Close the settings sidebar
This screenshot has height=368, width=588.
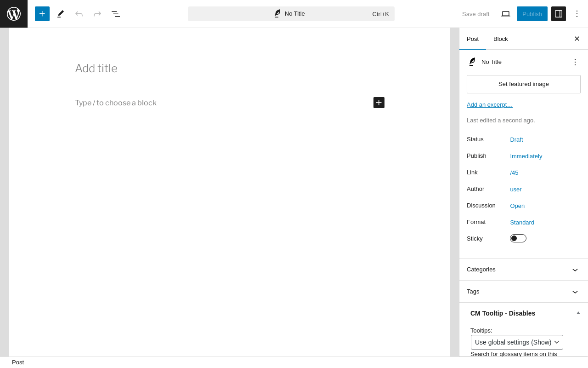[x=577, y=39]
